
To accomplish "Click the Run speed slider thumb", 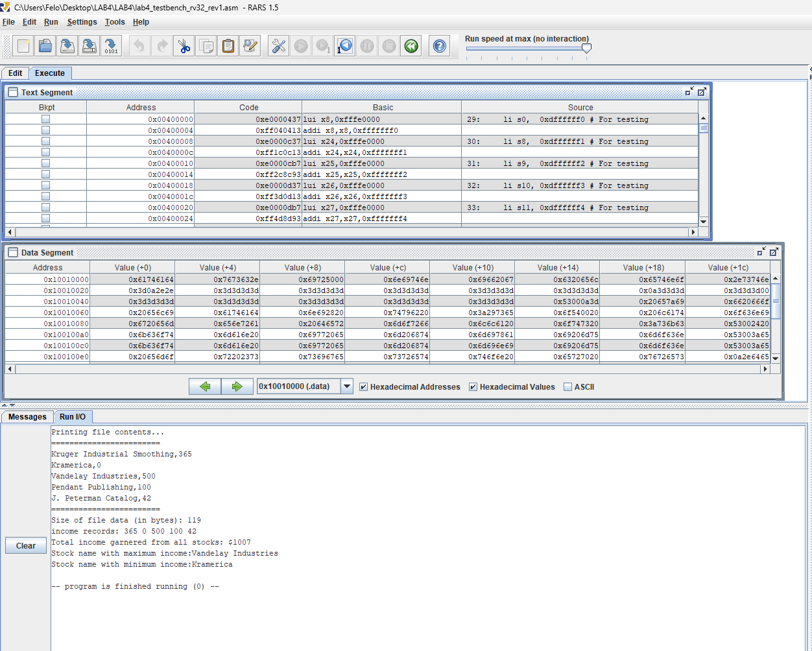I will click(586, 49).
